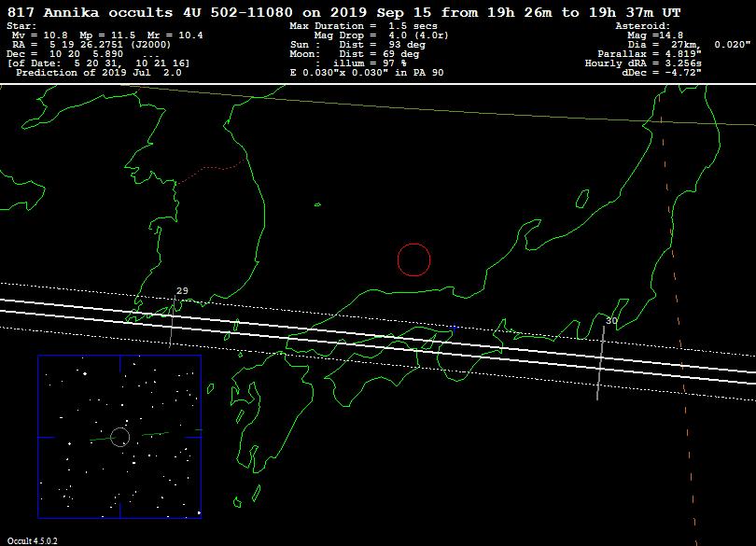The image size is (756, 546).
Task: Click the 'Moon: Dist = 69 deg' line
Action: pyautogui.click(x=355, y=54)
